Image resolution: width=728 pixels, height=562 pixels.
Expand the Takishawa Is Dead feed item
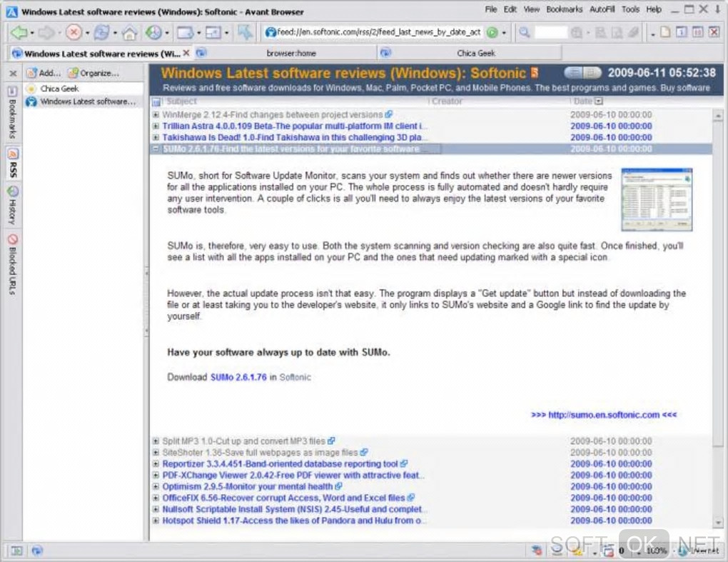pos(156,138)
